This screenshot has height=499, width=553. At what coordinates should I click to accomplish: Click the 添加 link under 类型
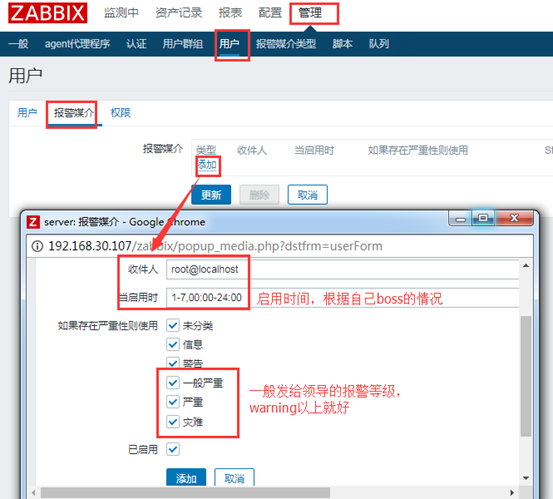(x=207, y=164)
